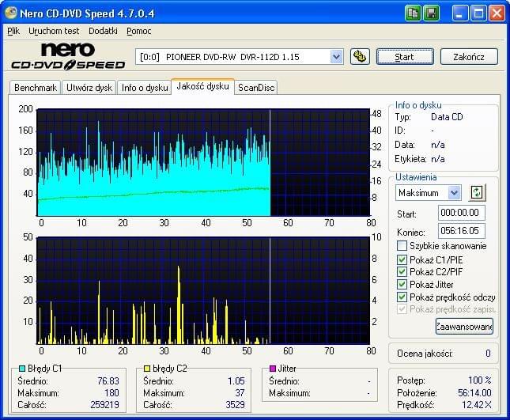Click the C1 total value 259219
The image size is (510, 420).
coord(104,405)
